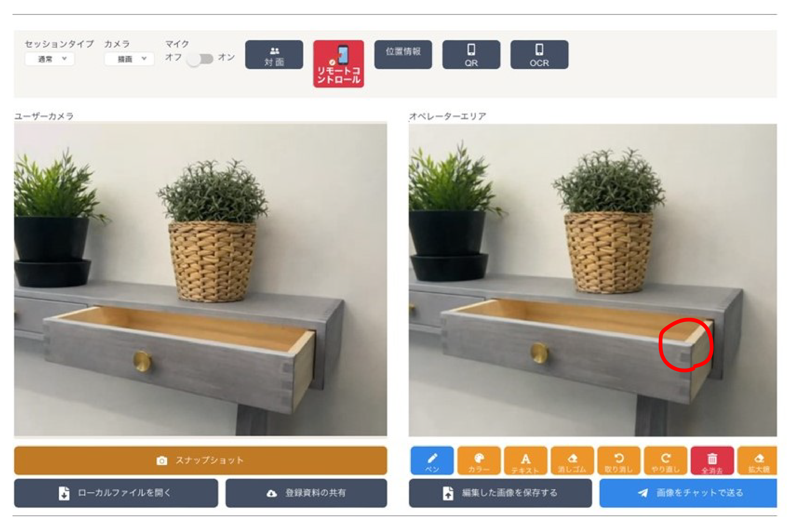The width and height of the screenshot is (793, 532).
Task: Click ローカルファイルを開く button
Action: (x=116, y=493)
